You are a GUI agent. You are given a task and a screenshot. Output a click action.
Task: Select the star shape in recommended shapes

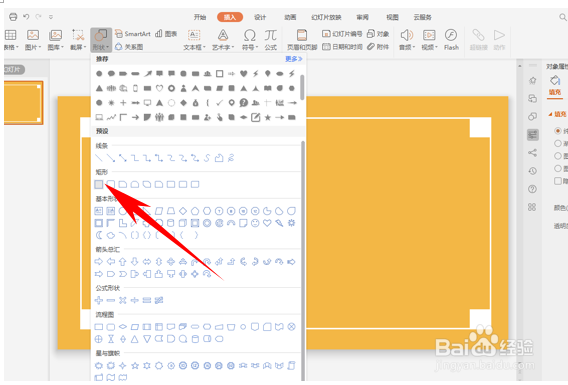click(267, 117)
